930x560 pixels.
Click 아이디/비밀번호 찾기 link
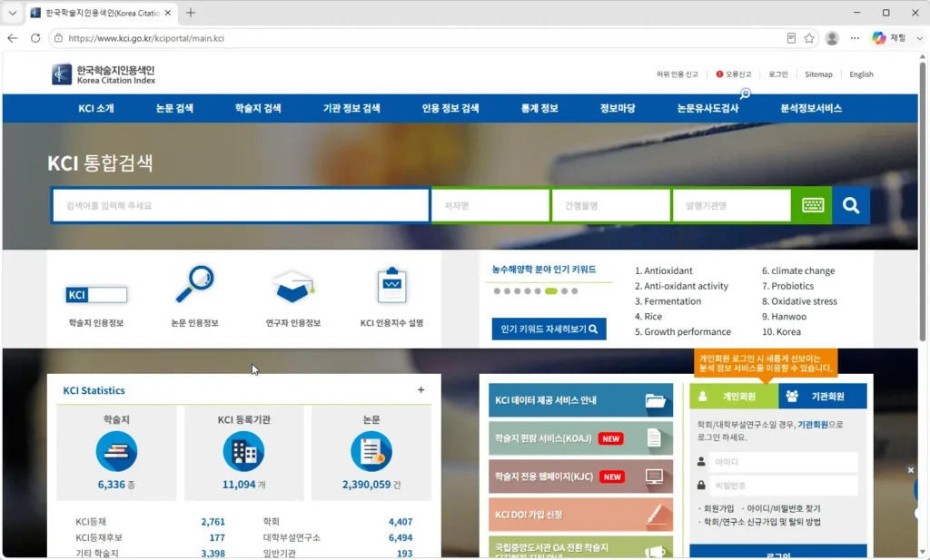click(x=783, y=508)
